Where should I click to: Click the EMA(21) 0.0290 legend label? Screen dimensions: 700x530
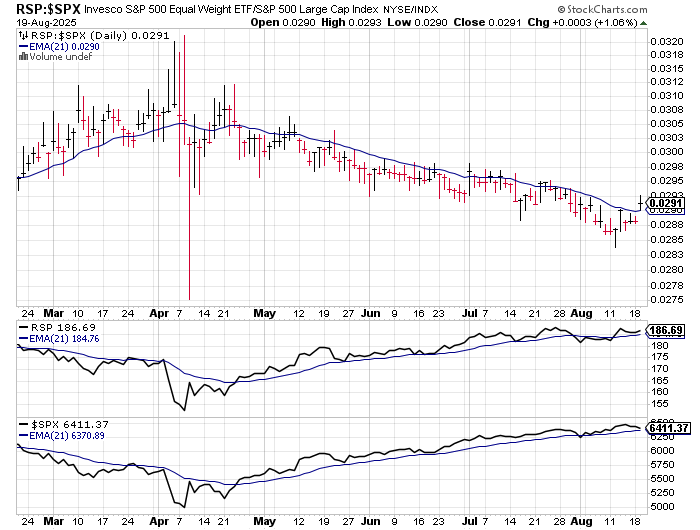64,46
